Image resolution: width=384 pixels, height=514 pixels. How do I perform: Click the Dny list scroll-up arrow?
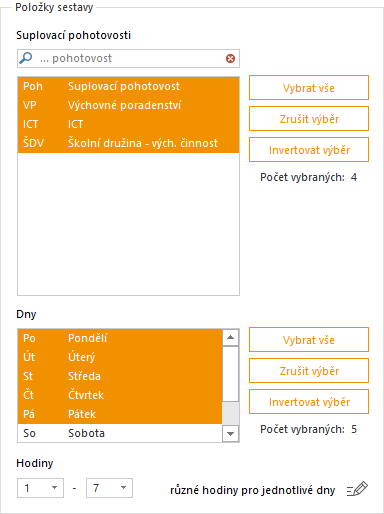230,337
